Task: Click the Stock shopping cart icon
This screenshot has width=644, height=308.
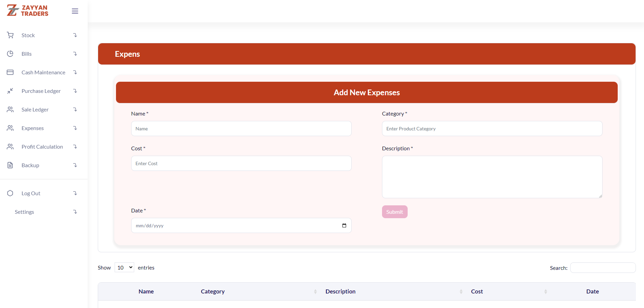Action: point(10,35)
